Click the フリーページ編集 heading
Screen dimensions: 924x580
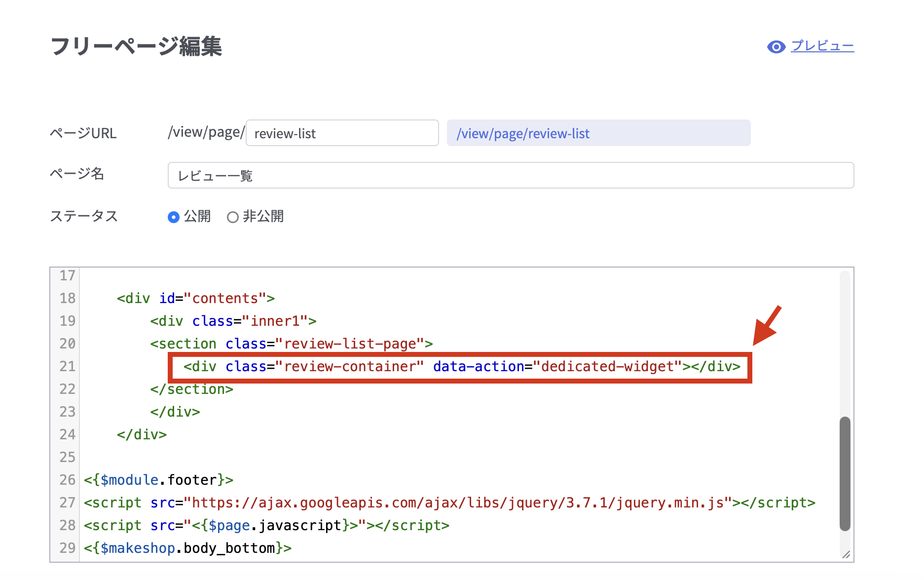click(136, 47)
